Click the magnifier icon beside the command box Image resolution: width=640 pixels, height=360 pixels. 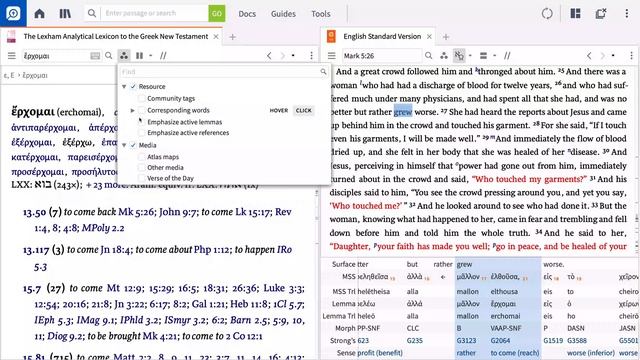point(92,13)
